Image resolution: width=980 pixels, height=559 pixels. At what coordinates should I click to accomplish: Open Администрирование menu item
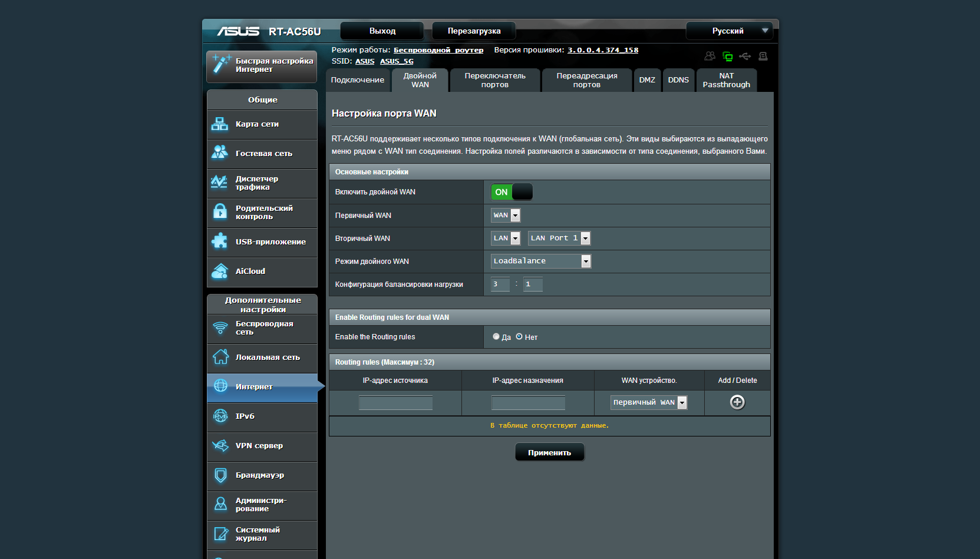(x=262, y=505)
